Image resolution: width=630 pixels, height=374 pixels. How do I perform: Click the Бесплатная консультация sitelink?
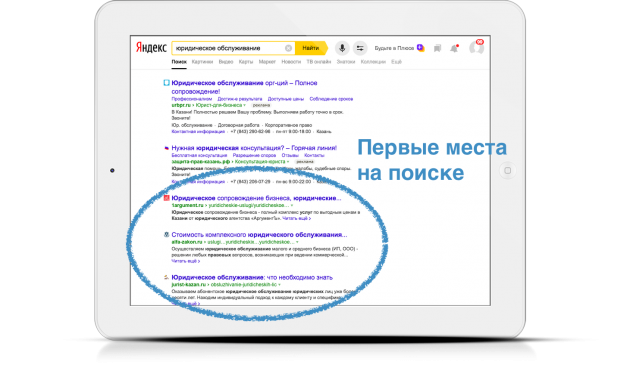pos(199,155)
